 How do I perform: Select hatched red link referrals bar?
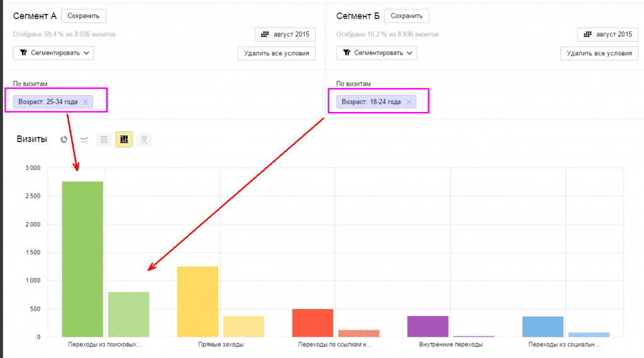[358, 333]
